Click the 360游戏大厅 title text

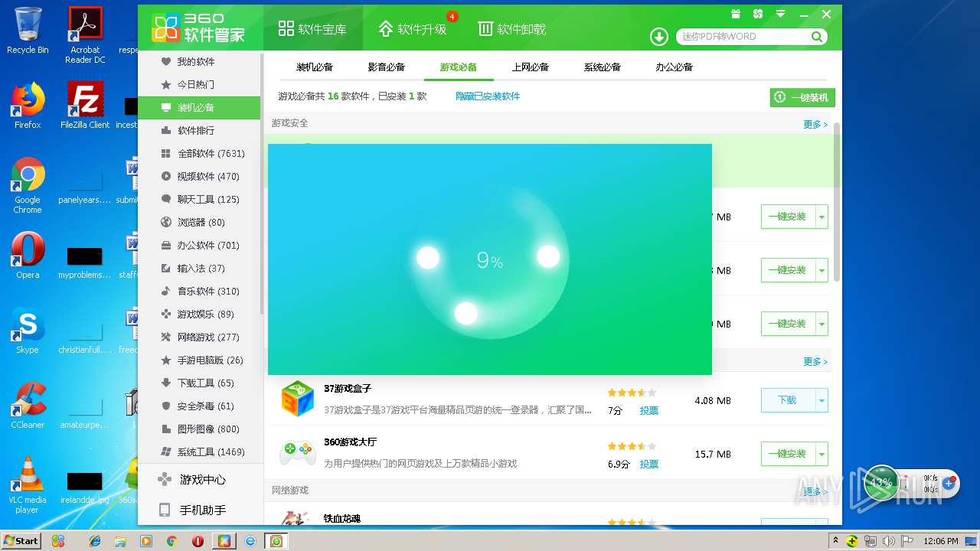pos(350,442)
